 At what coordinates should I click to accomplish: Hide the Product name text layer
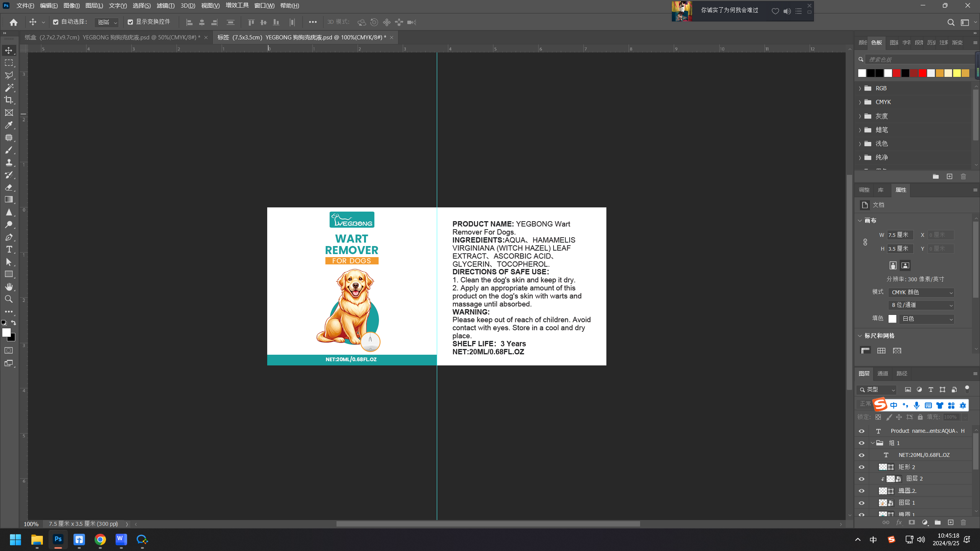tap(861, 431)
